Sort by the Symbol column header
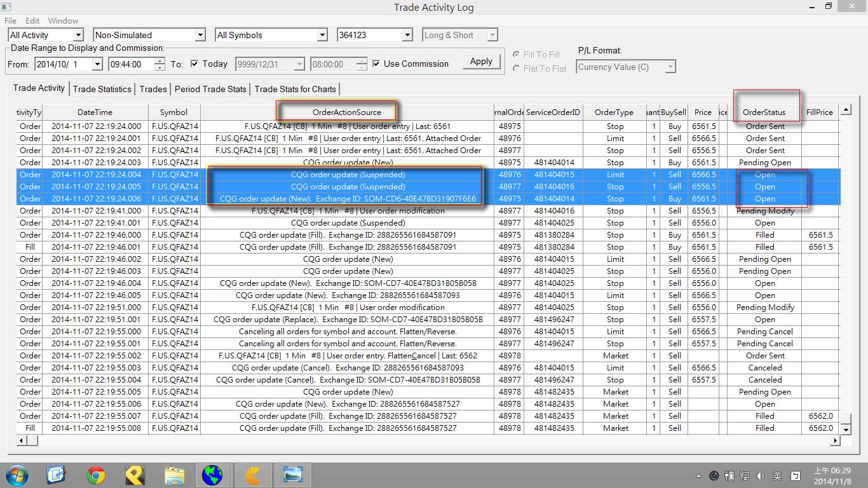Image resolution: width=868 pixels, height=488 pixels. (173, 112)
